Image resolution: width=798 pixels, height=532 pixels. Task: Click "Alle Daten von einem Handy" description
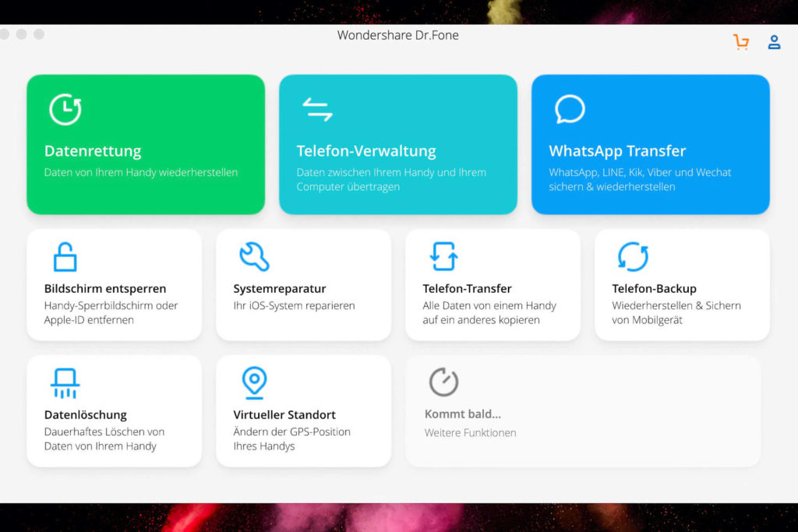pos(489,313)
